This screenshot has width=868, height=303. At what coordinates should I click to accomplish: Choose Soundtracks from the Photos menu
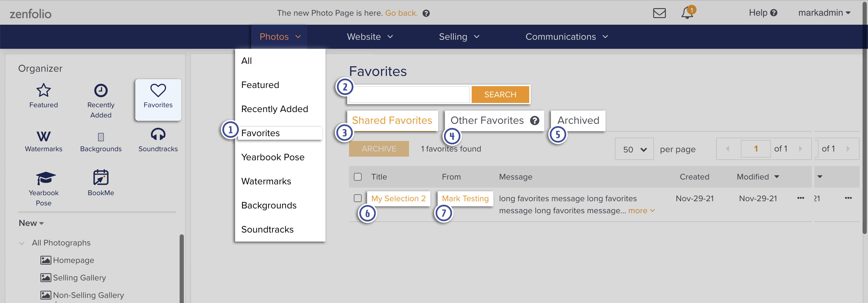(268, 230)
